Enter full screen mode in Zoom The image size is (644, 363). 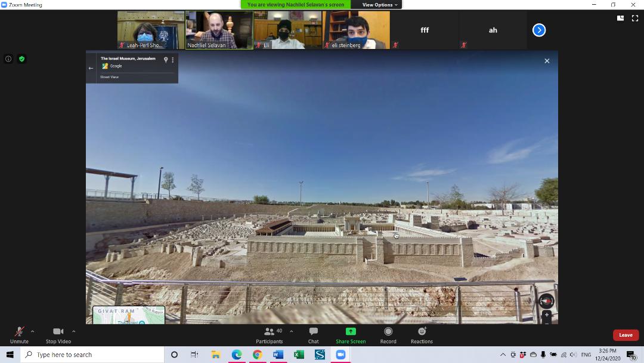coord(634,19)
